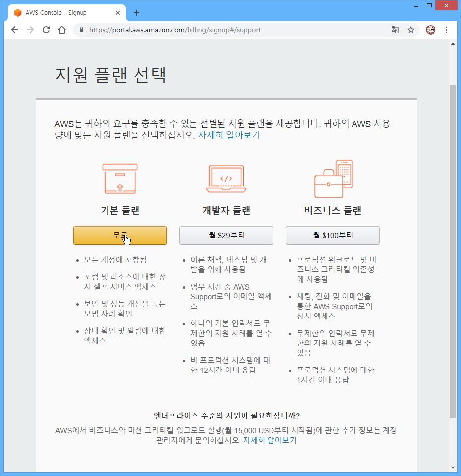Click the 비즈니스 플랜 heading
The image size is (461, 476).
click(x=332, y=211)
